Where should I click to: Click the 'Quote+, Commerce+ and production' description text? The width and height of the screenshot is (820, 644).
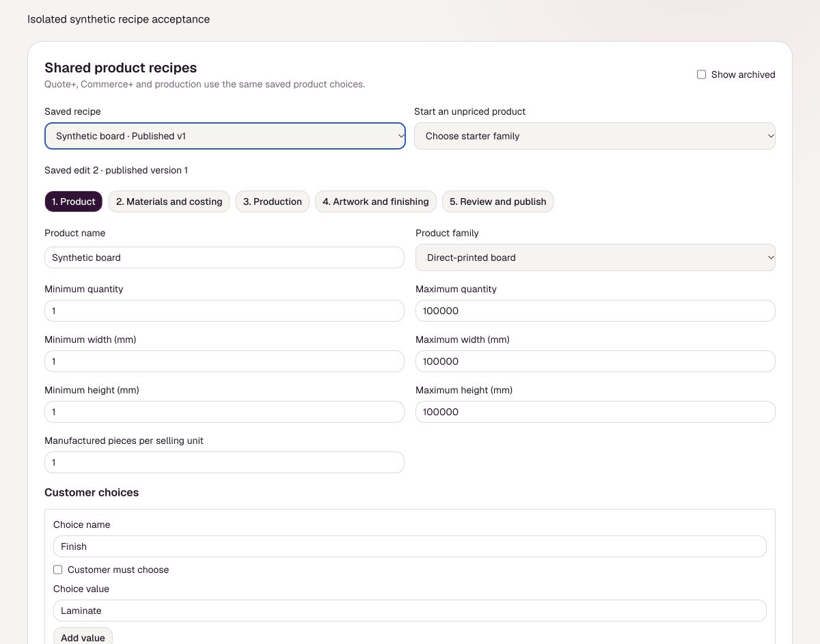pos(205,85)
